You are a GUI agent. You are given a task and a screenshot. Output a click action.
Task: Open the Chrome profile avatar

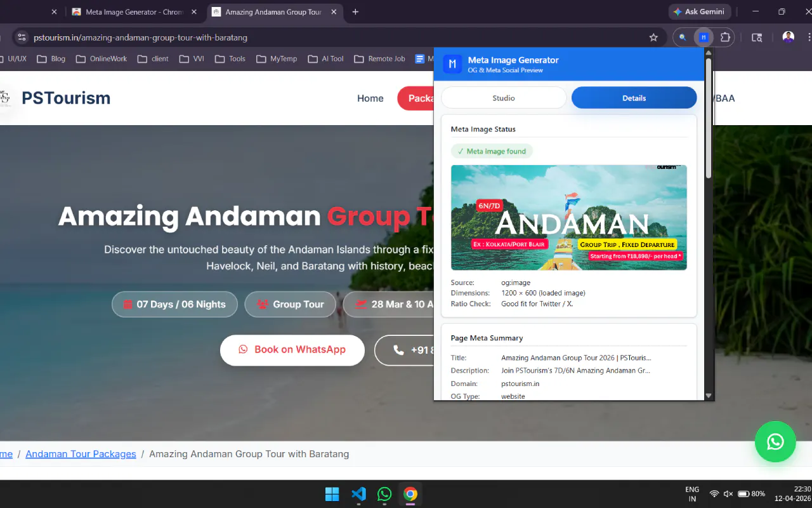pyautogui.click(x=789, y=37)
